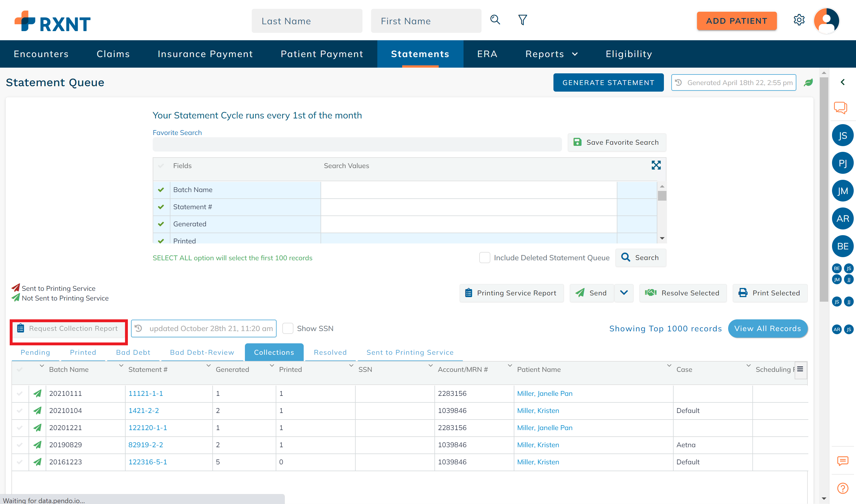Click the send icon in row 20161223
The height and width of the screenshot is (504, 856).
pyautogui.click(x=37, y=462)
